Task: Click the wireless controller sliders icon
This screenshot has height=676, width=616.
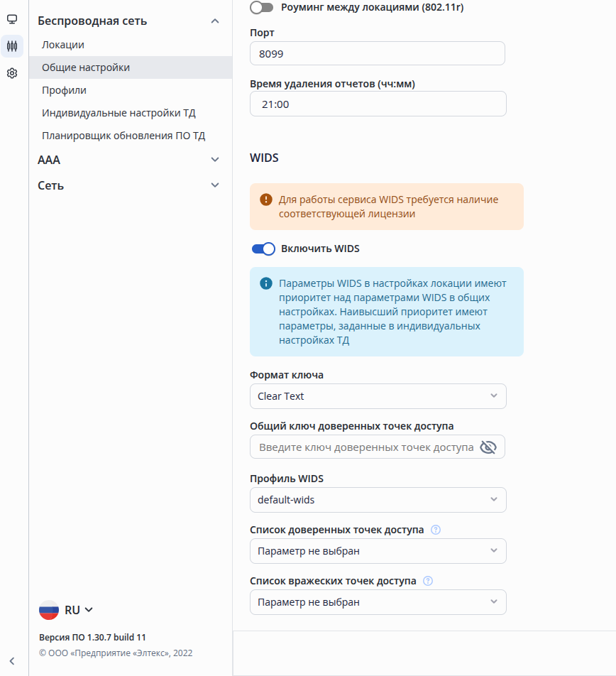Action: point(12,46)
